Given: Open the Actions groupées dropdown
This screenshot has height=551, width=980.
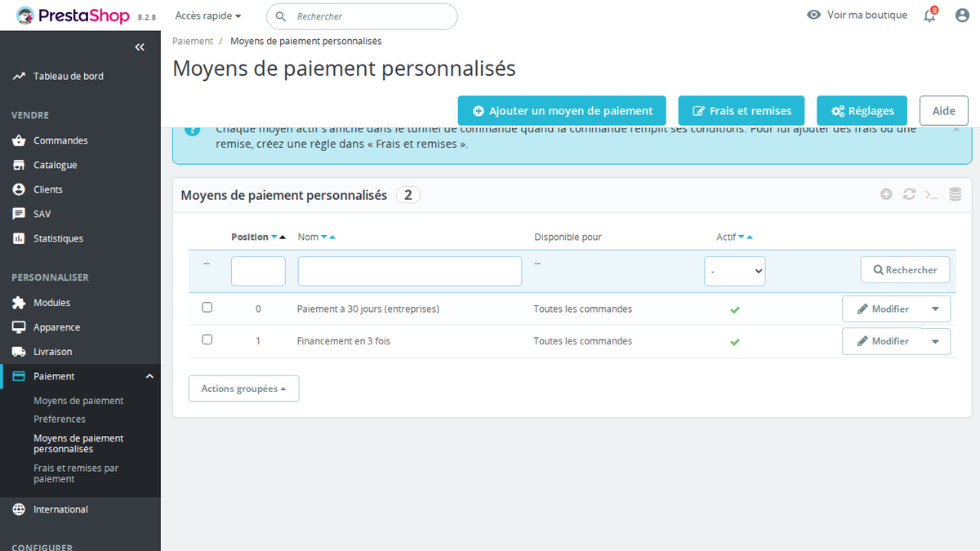Looking at the screenshot, I should coord(243,389).
